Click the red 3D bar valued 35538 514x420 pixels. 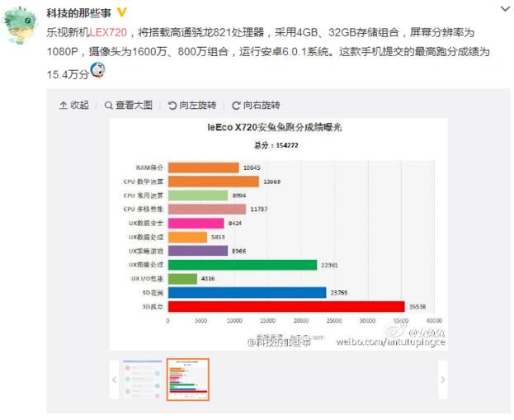[x=286, y=307]
